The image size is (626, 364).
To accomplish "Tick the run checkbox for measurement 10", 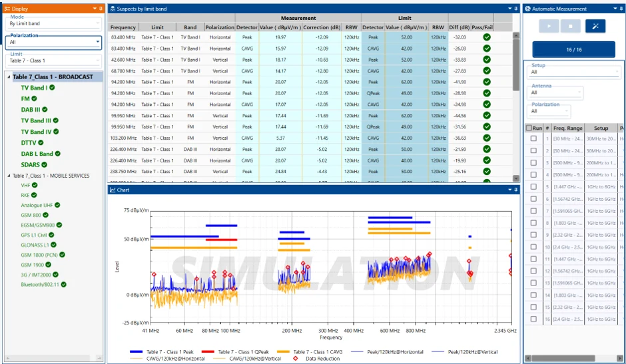I will click(x=533, y=247).
